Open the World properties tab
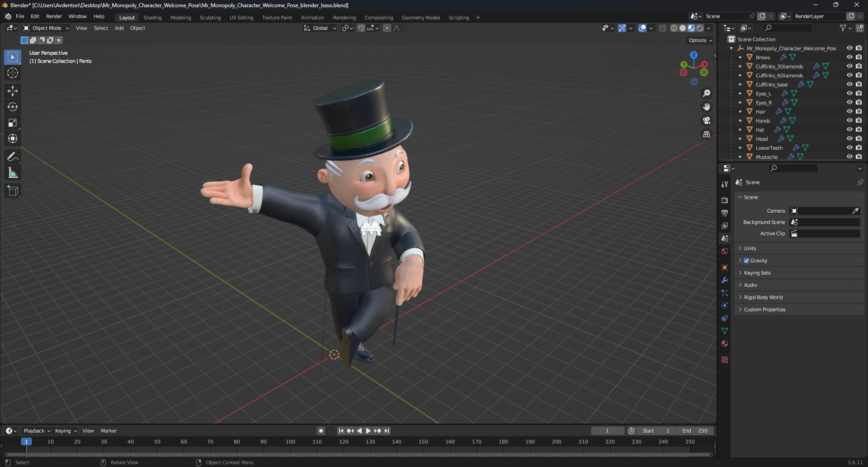This screenshot has width=868, height=467. (x=725, y=251)
